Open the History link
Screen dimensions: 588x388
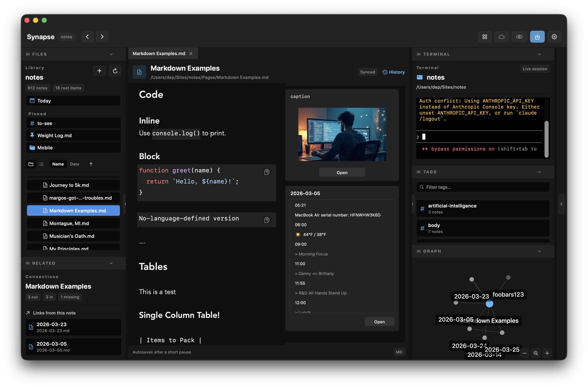393,72
